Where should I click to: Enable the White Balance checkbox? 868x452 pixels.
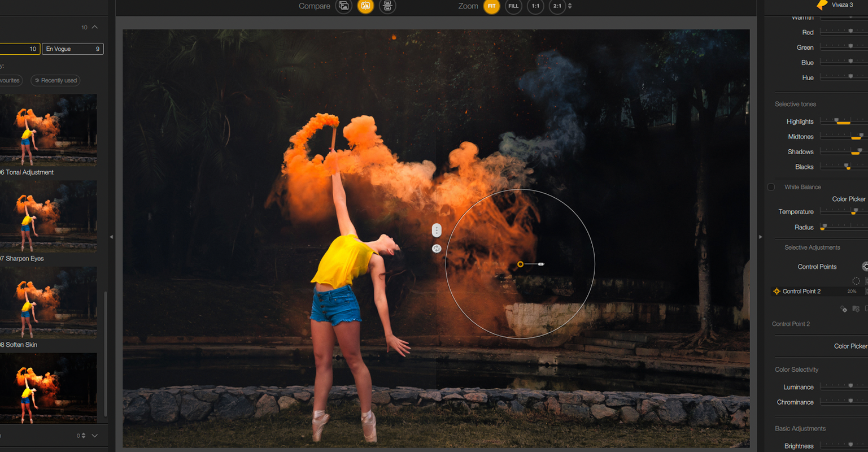click(x=771, y=187)
